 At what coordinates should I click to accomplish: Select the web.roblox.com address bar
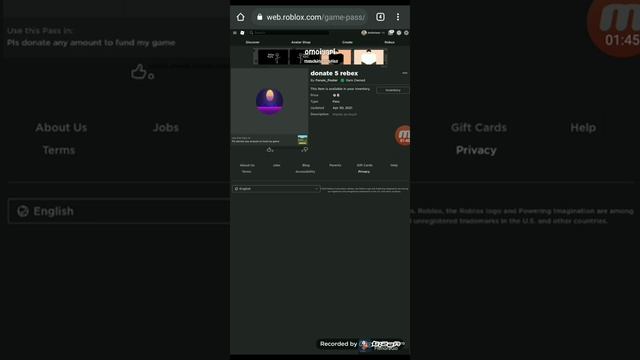[x=310, y=17]
